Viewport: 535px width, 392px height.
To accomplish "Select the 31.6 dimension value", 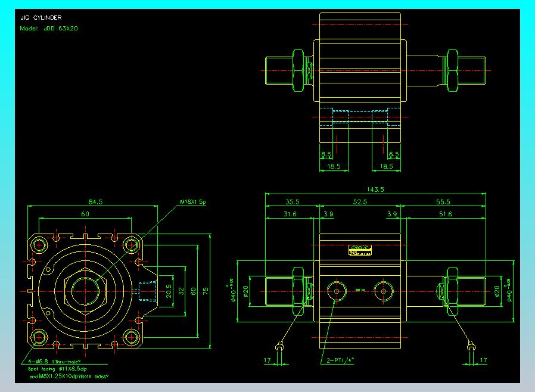I will tap(290, 214).
